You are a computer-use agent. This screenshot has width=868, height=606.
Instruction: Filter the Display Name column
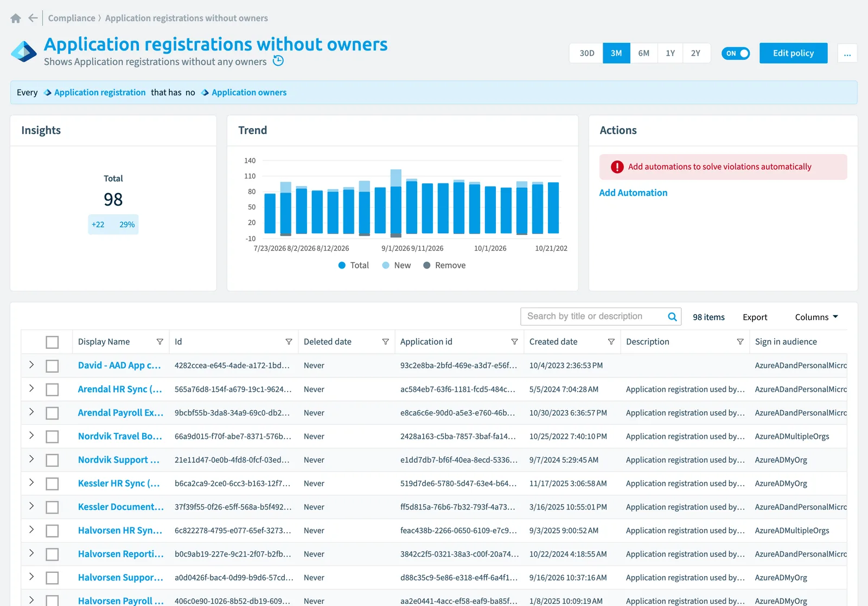coord(160,342)
